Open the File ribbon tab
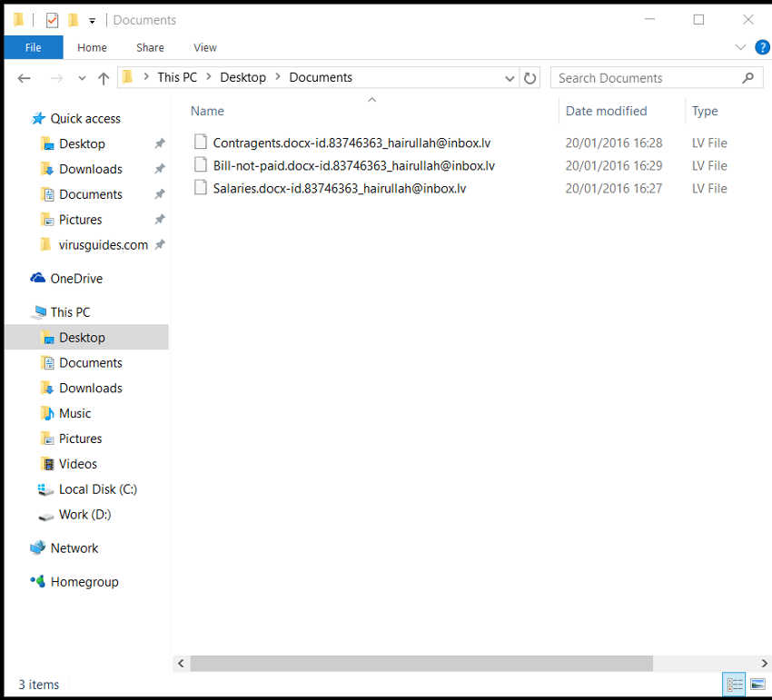Screen dimensions: 772x700 click(x=33, y=47)
